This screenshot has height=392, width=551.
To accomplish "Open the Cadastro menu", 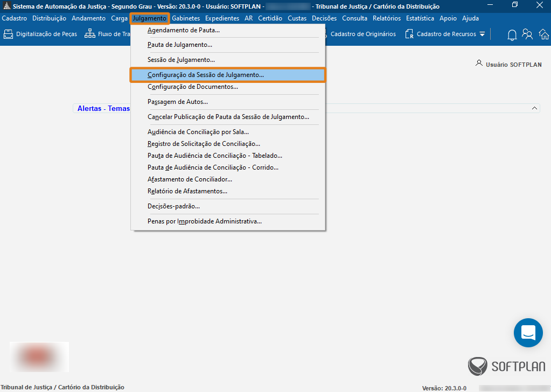I will 15,18.
